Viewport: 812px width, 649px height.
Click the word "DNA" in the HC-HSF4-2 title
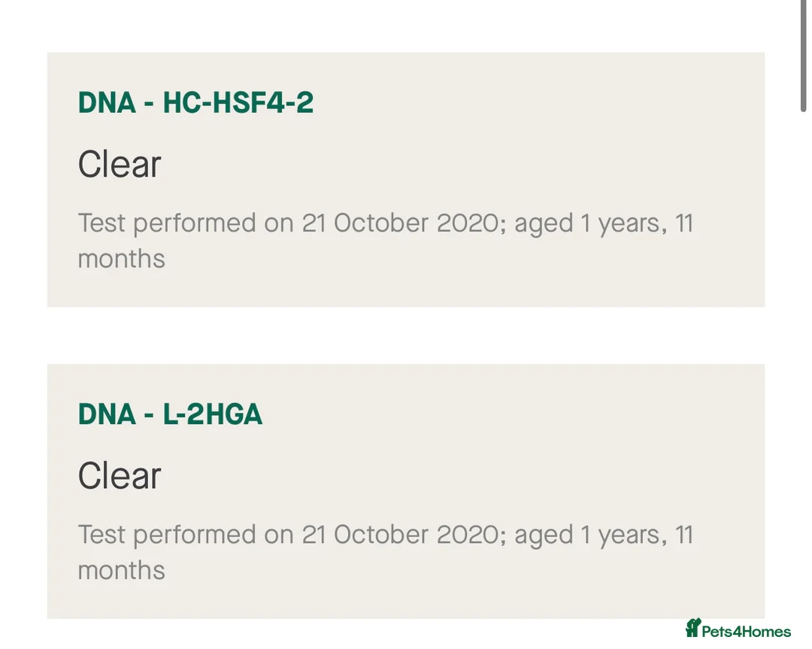click(x=107, y=103)
